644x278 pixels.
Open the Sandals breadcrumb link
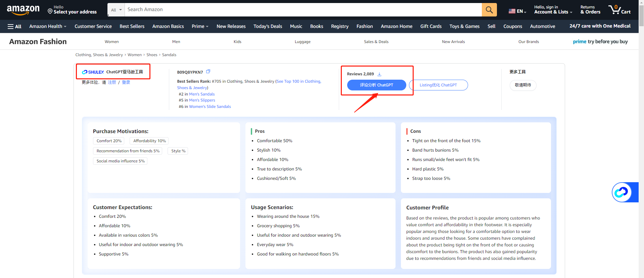[x=169, y=55]
